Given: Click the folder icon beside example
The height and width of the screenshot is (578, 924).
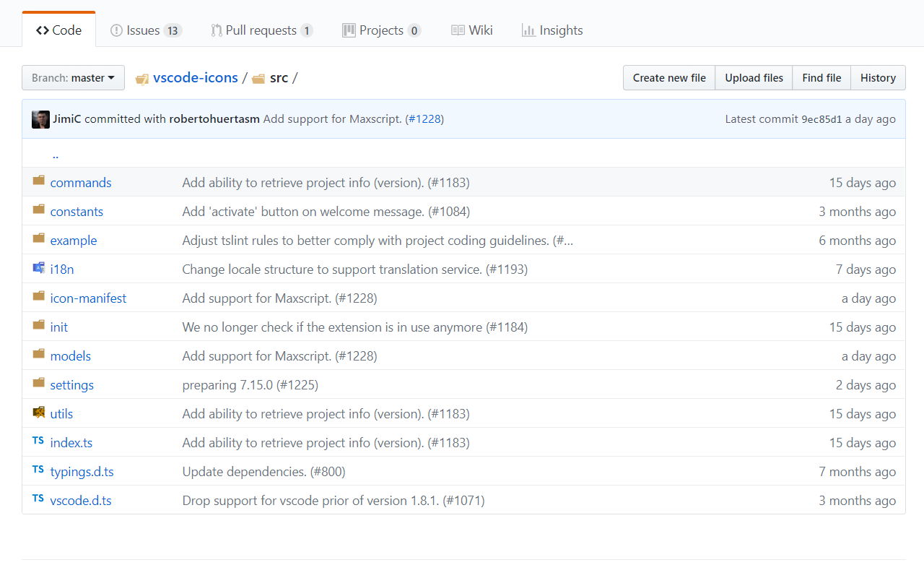Looking at the screenshot, I should click(x=39, y=238).
